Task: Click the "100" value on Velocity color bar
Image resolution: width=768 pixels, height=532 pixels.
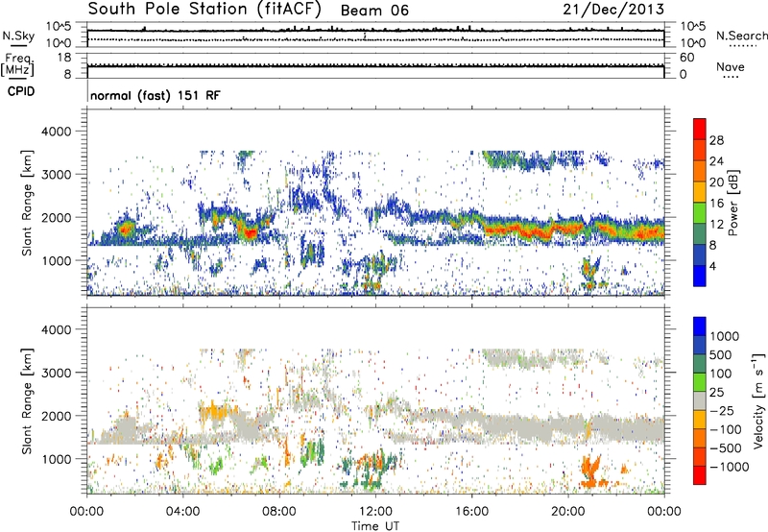Action: (x=721, y=374)
